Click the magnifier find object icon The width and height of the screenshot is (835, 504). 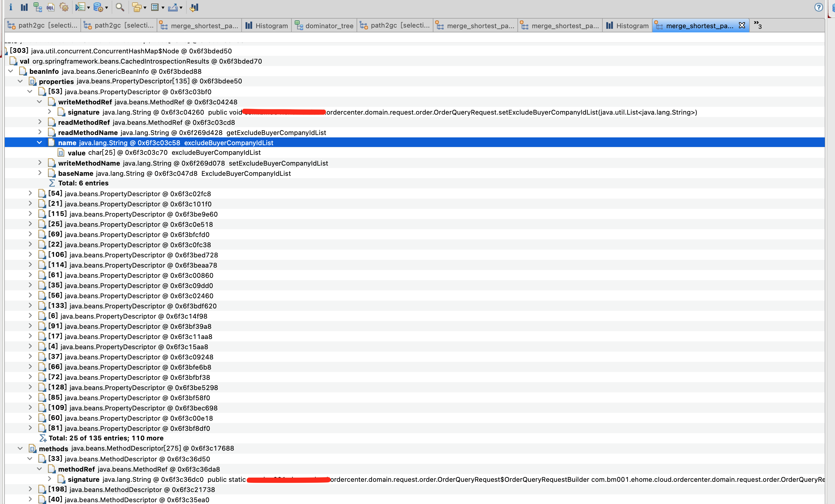pos(120,7)
